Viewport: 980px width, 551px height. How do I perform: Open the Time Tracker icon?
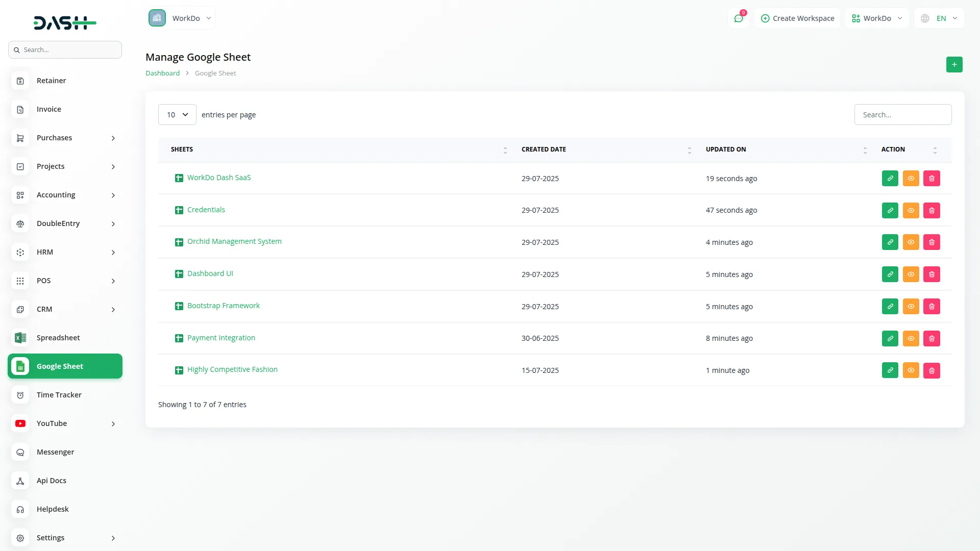[x=20, y=395]
